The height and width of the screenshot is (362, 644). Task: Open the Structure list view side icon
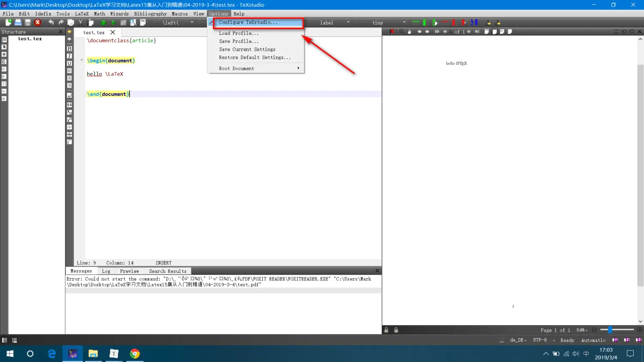click(4, 39)
